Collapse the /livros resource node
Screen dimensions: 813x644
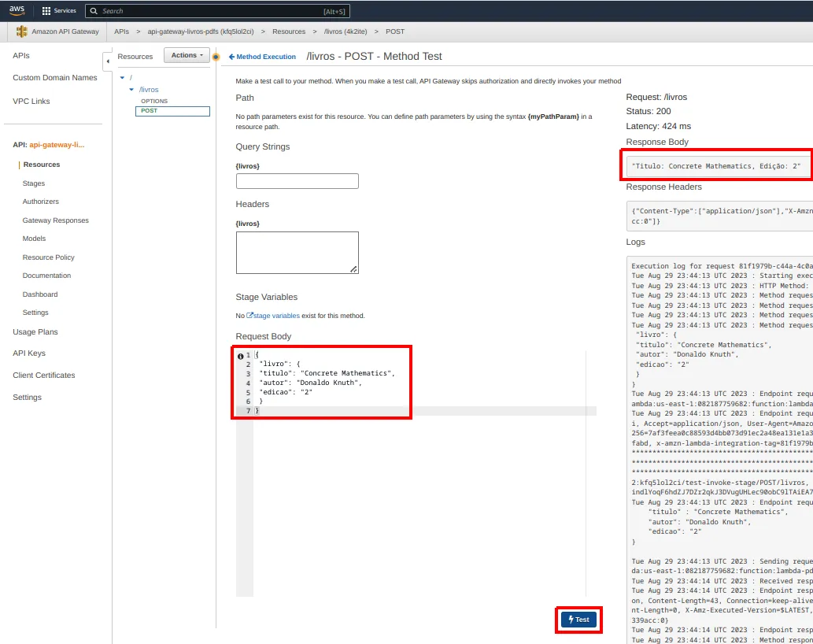pyautogui.click(x=131, y=90)
